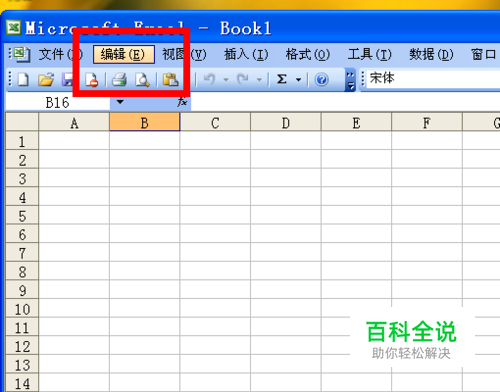Click the workbook icon beside 文件 menu

pos(22,54)
